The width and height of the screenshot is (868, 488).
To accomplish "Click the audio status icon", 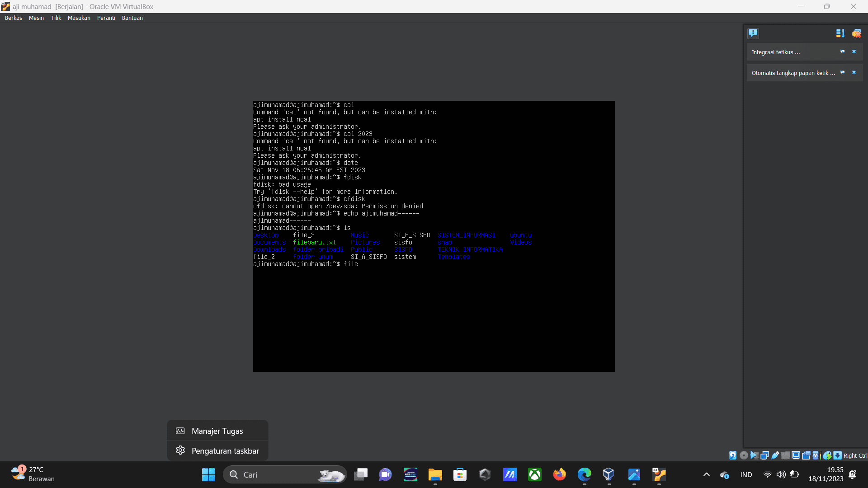I will tap(754, 455).
